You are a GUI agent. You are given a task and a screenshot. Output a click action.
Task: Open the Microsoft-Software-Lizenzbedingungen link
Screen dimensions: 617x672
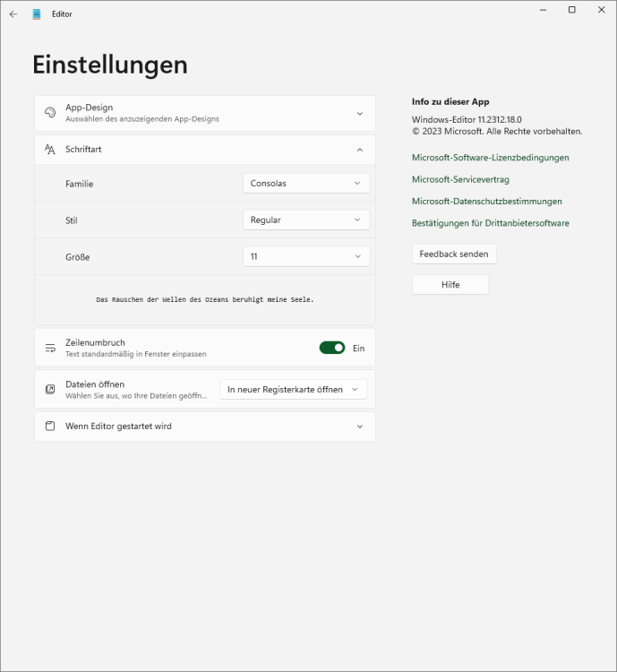tap(490, 158)
